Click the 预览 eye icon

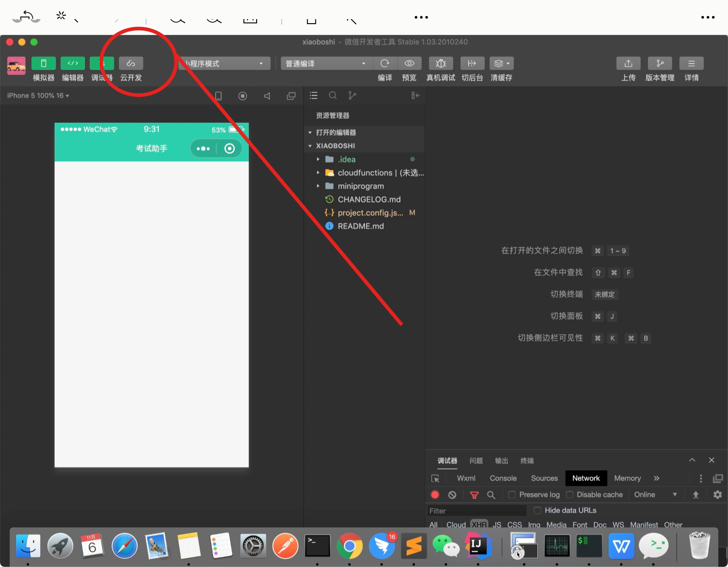[409, 63]
